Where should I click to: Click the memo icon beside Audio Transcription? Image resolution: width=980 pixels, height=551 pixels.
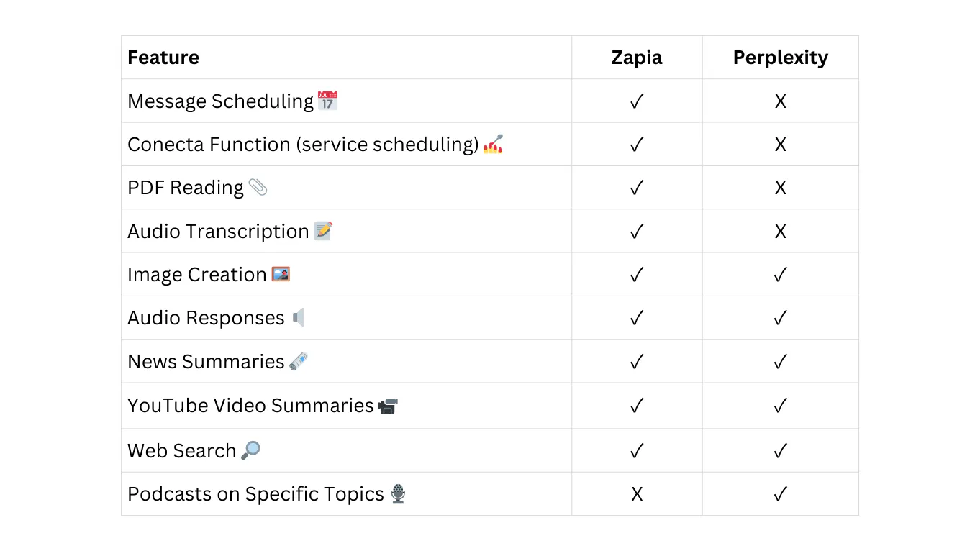point(324,231)
